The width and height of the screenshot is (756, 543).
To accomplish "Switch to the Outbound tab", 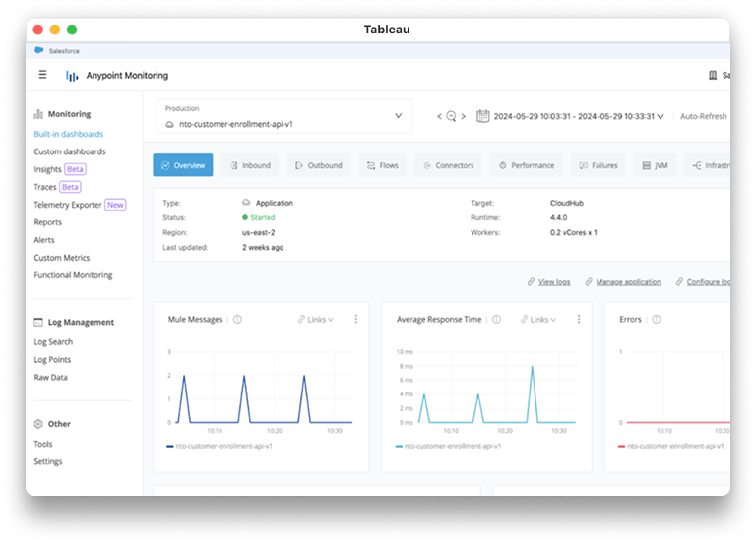I will (x=318, y=165).
